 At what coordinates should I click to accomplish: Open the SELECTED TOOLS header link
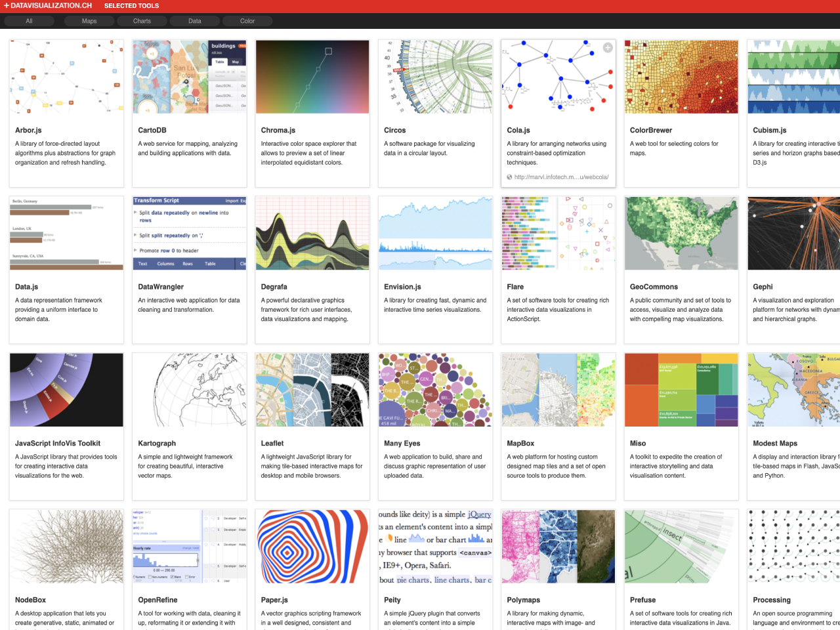pyautogui.click(x=131, y=6)
